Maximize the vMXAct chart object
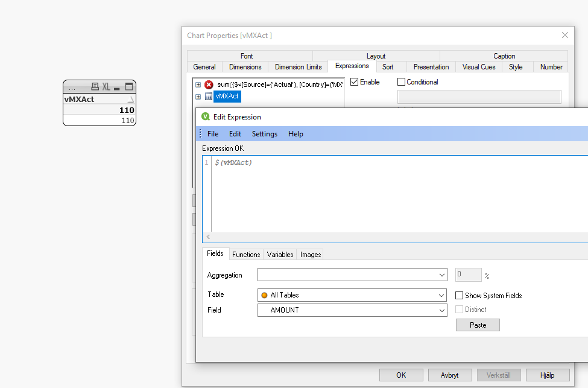Viewport: 588px width, 388px height. coord(128,87)
